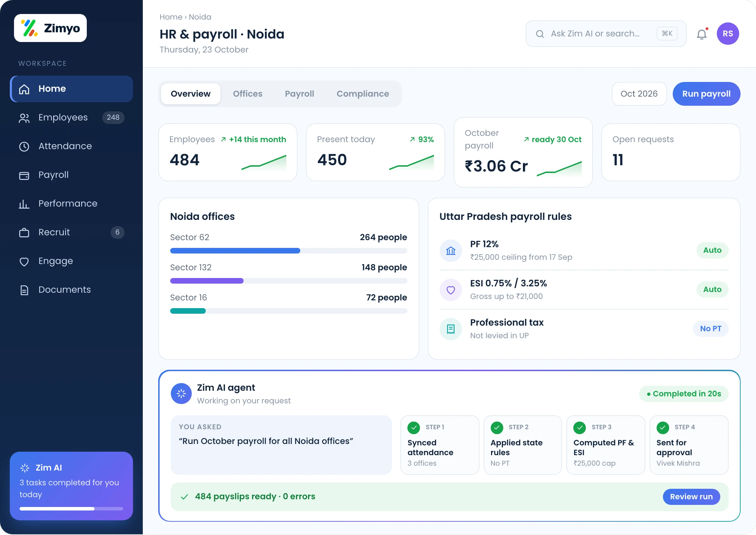756x535 pixels.
Task: Open notifications bell
Action: pos(702,34)
